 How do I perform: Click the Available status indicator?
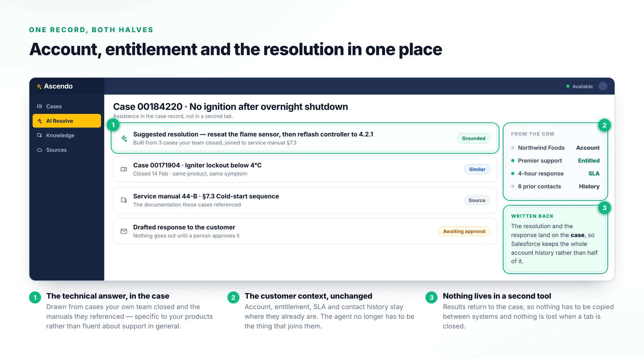pyautogui.click(x=580, y=87)
